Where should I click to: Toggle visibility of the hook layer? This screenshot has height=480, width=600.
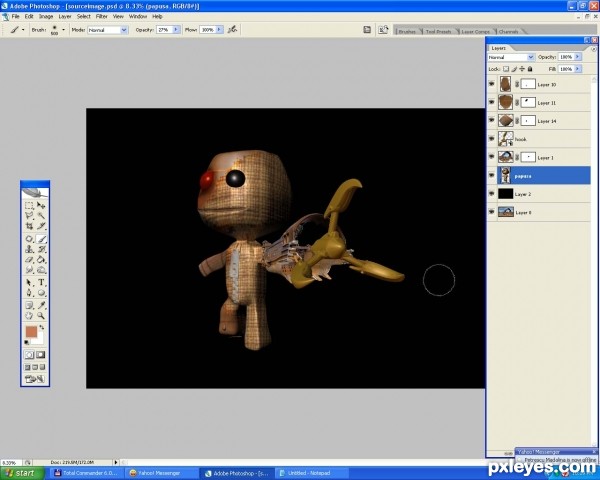tap(492, 139)
